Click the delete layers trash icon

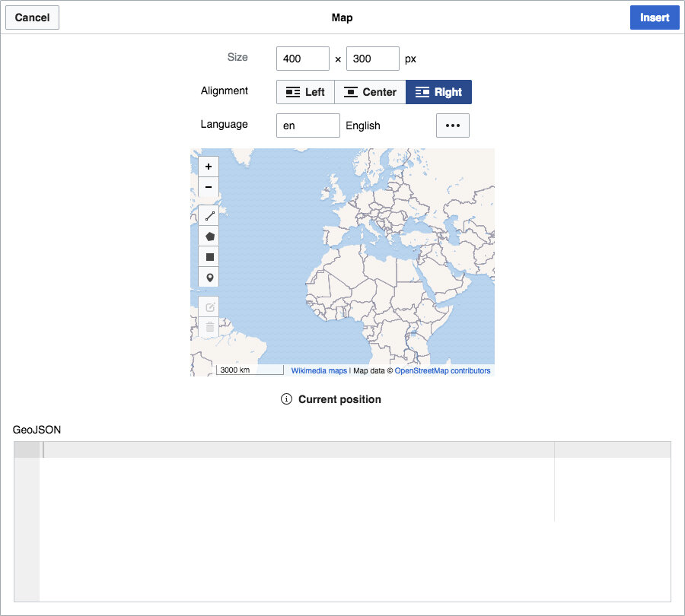point(210,327)
